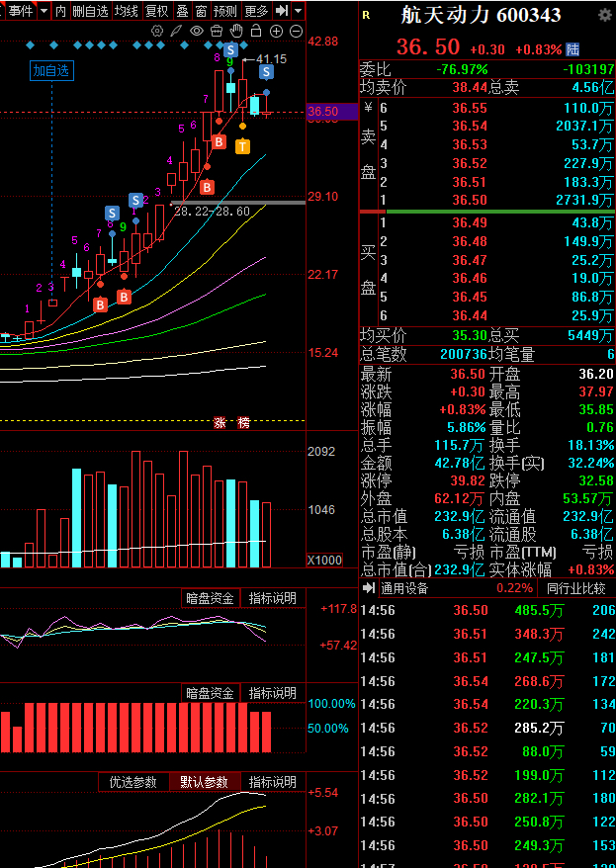Viewport: 616px width, 868px height.
Task: Open the toolbox icon on chart toolbar
Action: tap(217, 31)
